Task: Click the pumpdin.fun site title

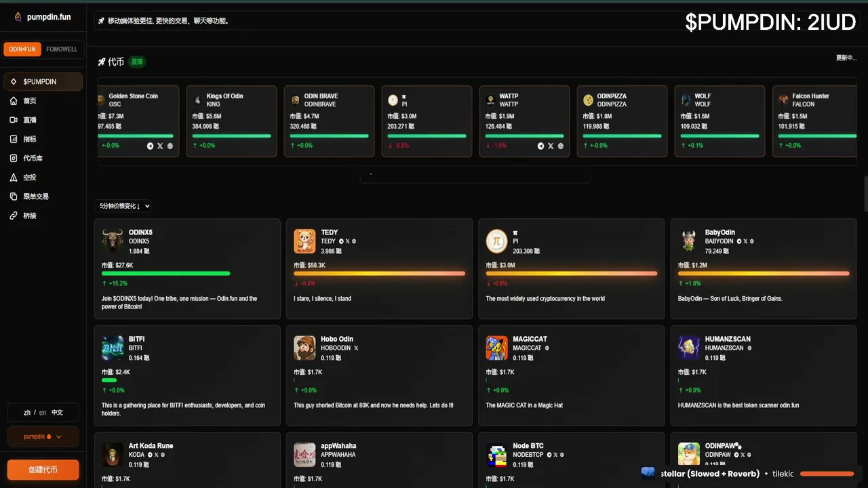Action: pyautogui.click(x=49, y=17)
